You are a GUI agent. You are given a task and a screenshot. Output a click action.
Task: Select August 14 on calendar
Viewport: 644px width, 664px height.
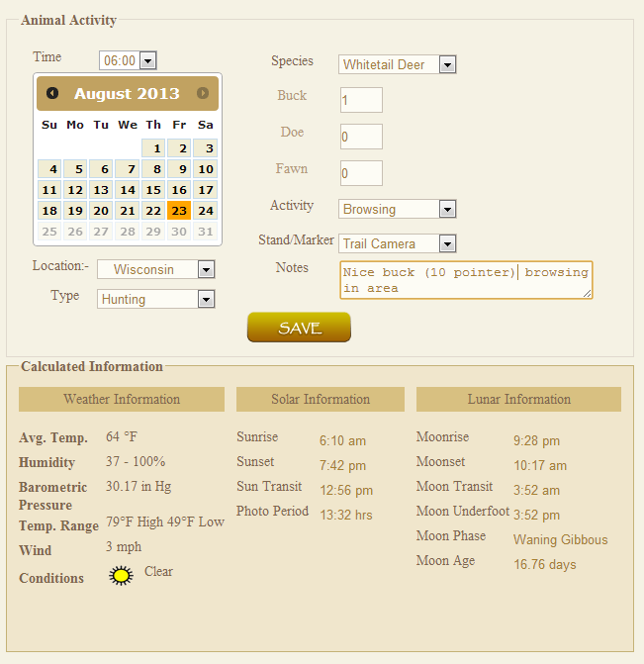point(128,190)
